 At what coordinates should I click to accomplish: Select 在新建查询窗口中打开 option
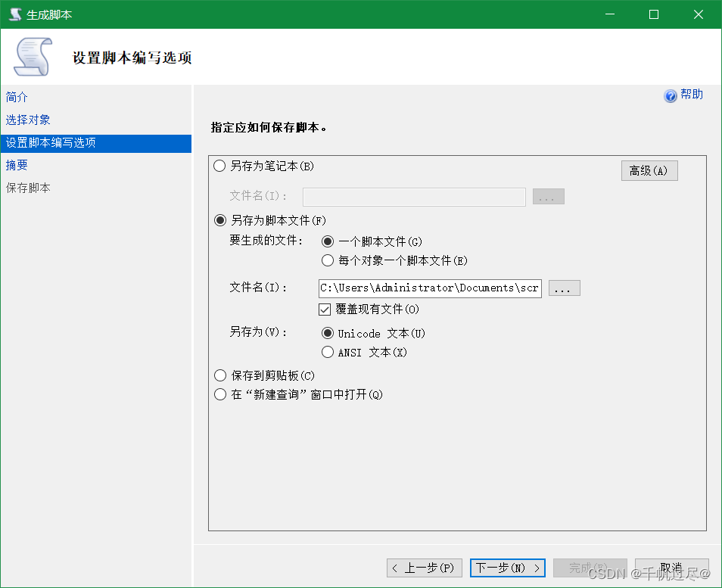pyautogui.click(x=220, y=394)
